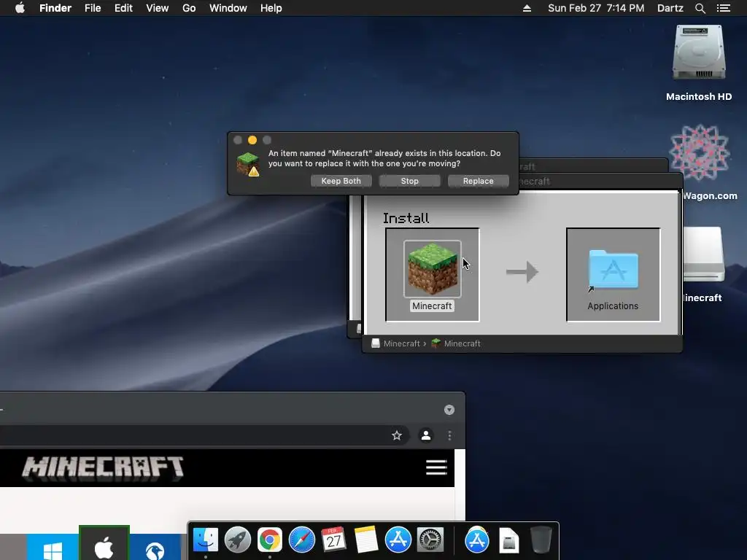Open Safari in the Dock
The width and height of the screenshot is (747, 560).
click(301, 540)
